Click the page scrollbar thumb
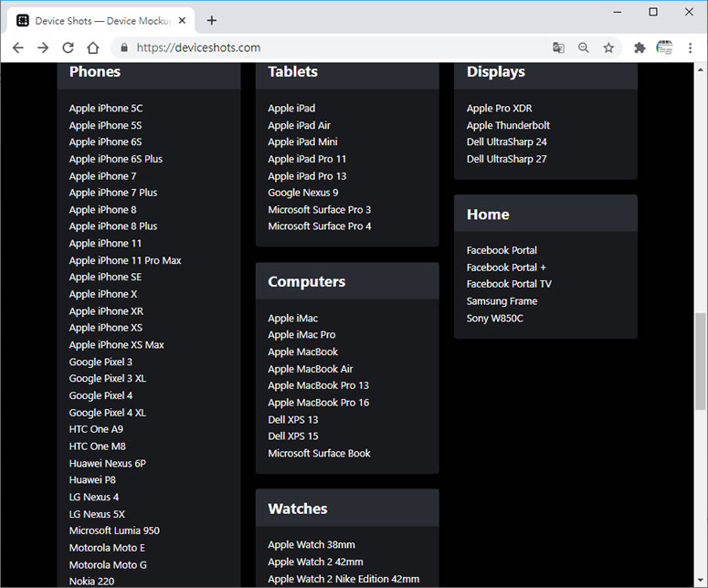The image size is (708, 588). pyautogui.click(x=701, y=361)
